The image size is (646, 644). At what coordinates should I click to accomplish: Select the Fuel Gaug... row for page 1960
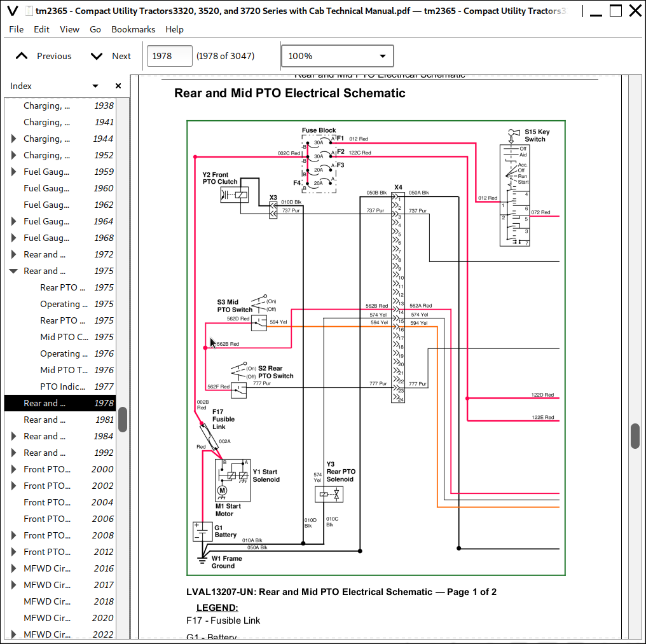(x=60, y=188)
